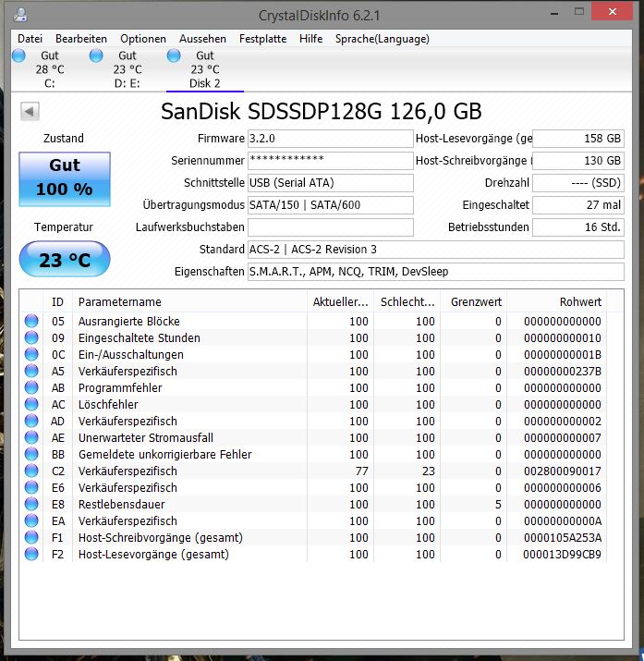Click the Eingeschaltet value 27 mal
The image size is (644, 661).
(x=578, y=205)
